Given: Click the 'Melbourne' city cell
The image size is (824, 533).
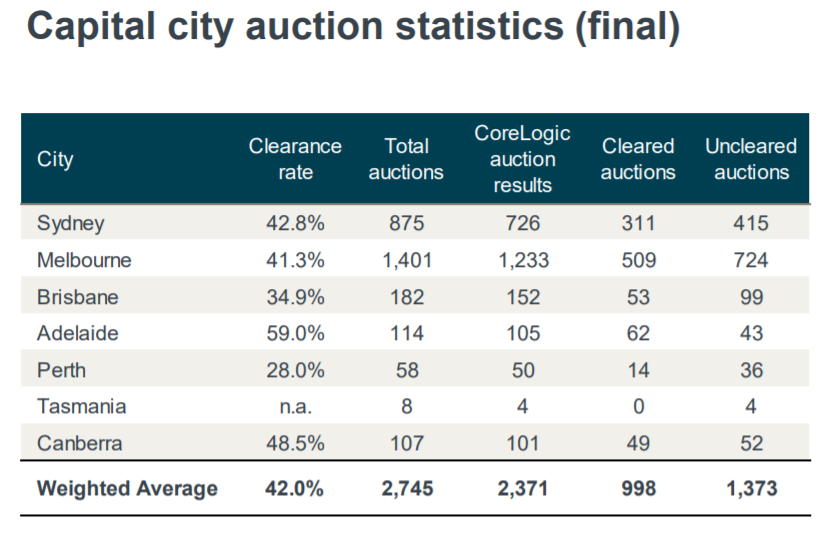Looking at the screenshot, I should [84, 260].
